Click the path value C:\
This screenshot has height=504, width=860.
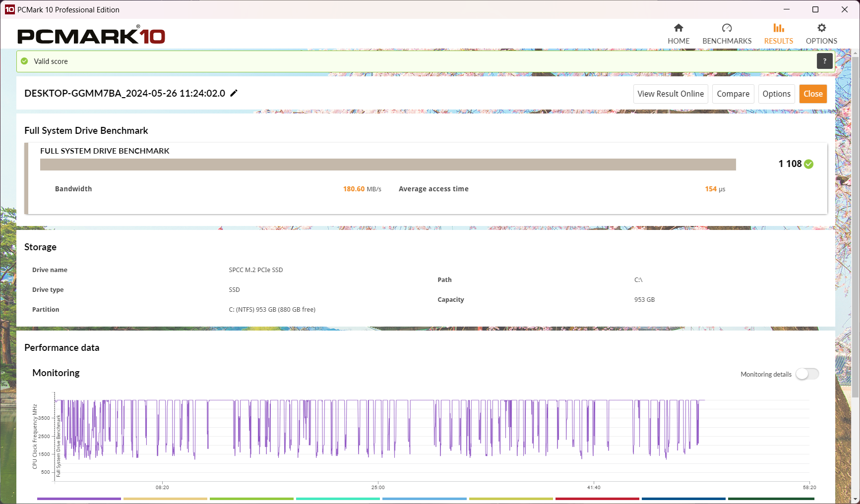point(638,280)
